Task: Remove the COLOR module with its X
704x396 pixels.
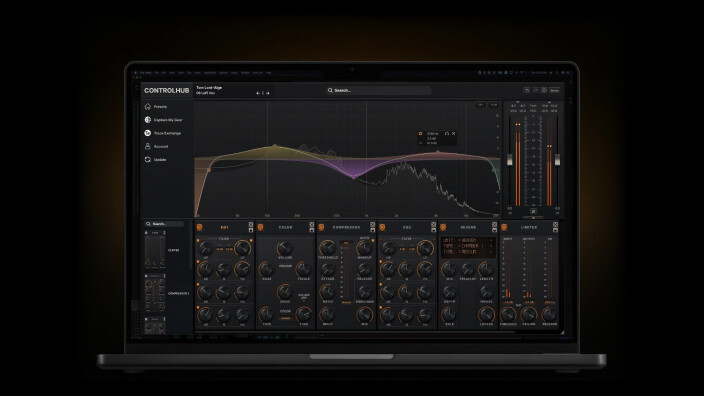Action: tap(312, 224)
